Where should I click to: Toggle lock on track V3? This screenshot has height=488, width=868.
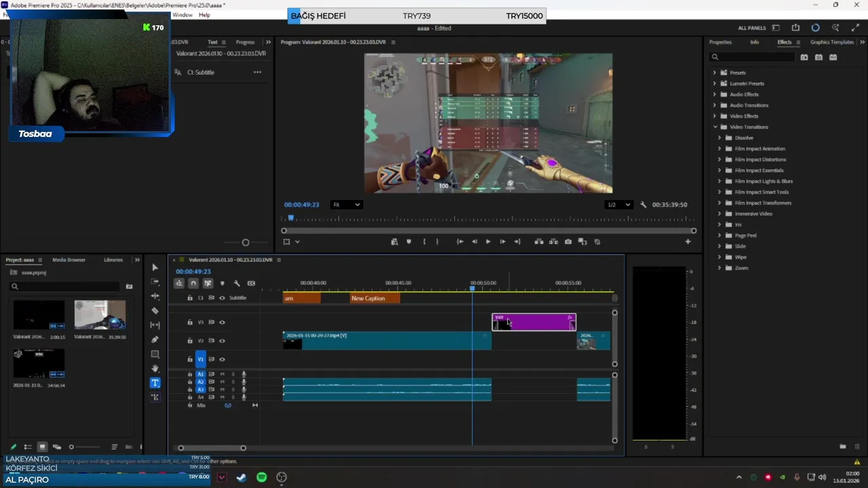click(x=190, y=323)
